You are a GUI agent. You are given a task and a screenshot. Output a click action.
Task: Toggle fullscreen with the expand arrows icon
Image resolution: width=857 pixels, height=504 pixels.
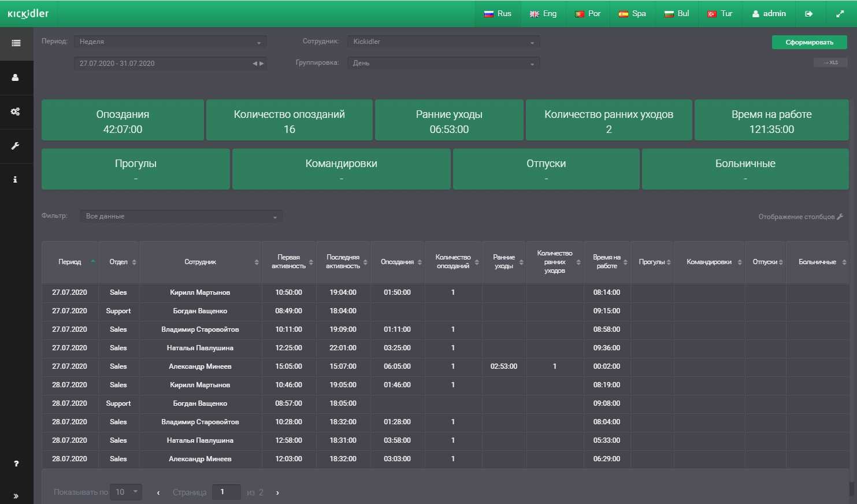(x=840, y=14)
